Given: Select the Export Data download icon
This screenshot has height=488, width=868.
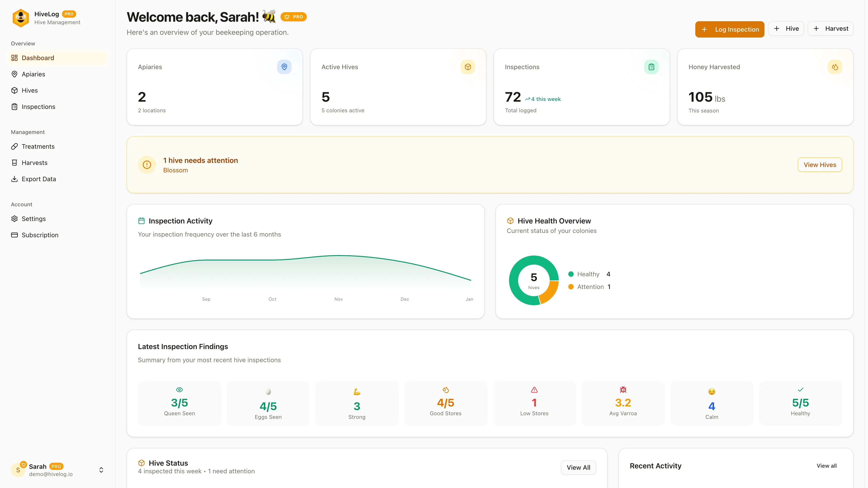Looking at the screenshot, I should 14,179.
